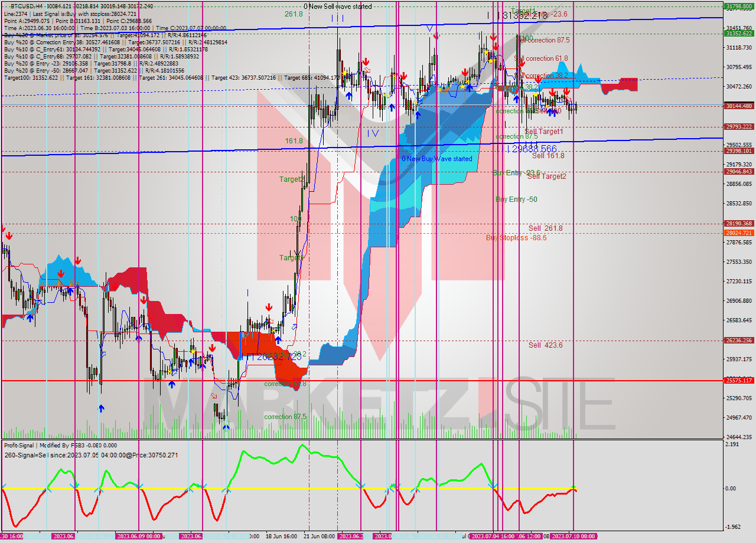Click axis value 30795.495

pos(739,67)
